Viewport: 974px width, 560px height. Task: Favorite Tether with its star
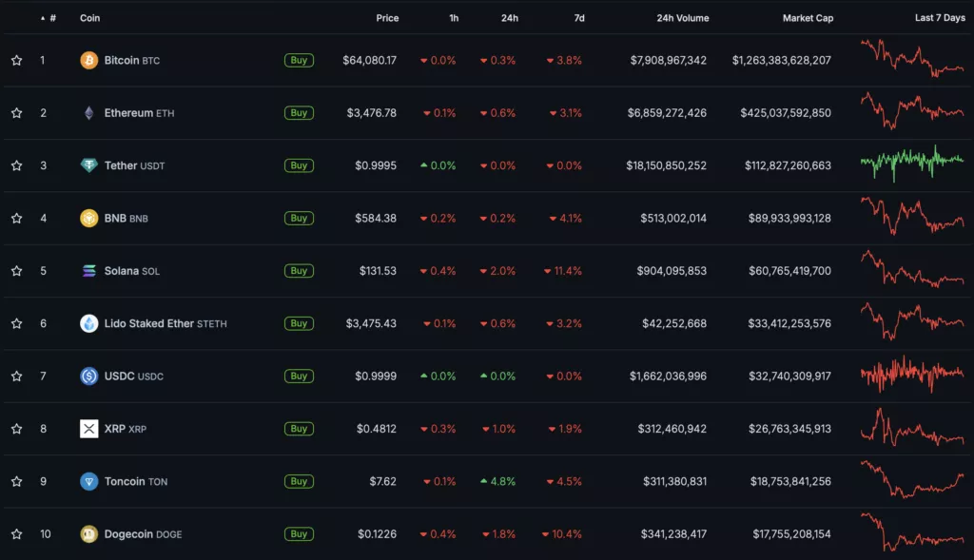[x=17, y=165]
